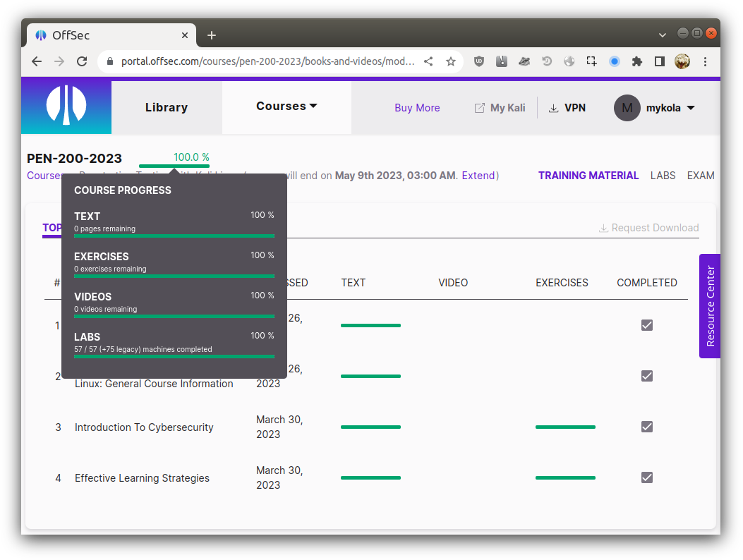Open the Library tab
The width and height of the screenshot is (743, 560).
coord(167,107)
